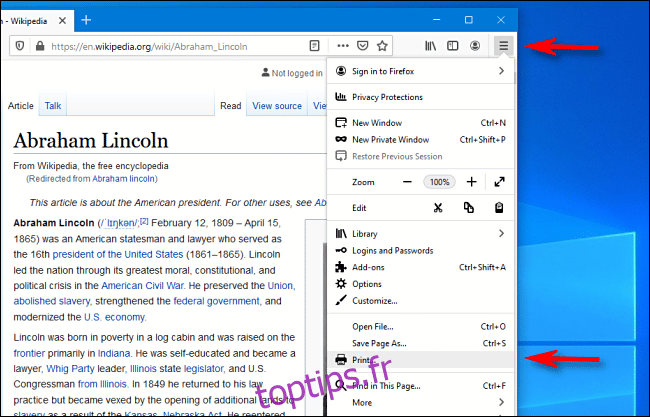Open the 'Indiana' link
The width and height of the screenshot is (650, 417).
click(x=114, y=353)
